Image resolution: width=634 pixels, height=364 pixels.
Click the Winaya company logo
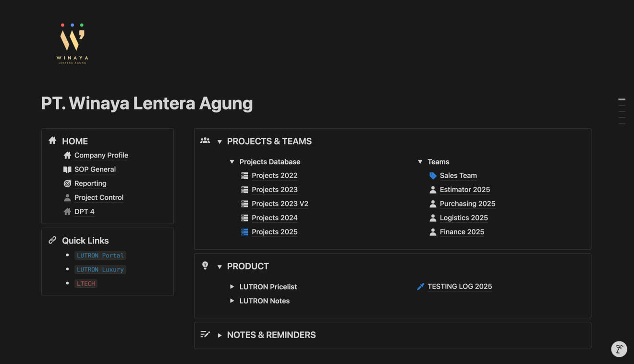72,44
